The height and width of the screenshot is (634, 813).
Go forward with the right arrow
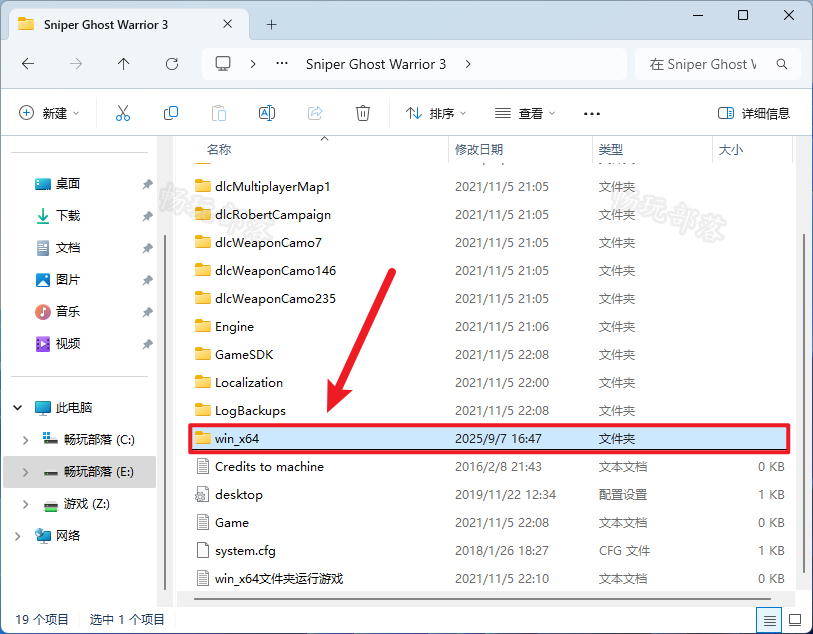point(76,64)
